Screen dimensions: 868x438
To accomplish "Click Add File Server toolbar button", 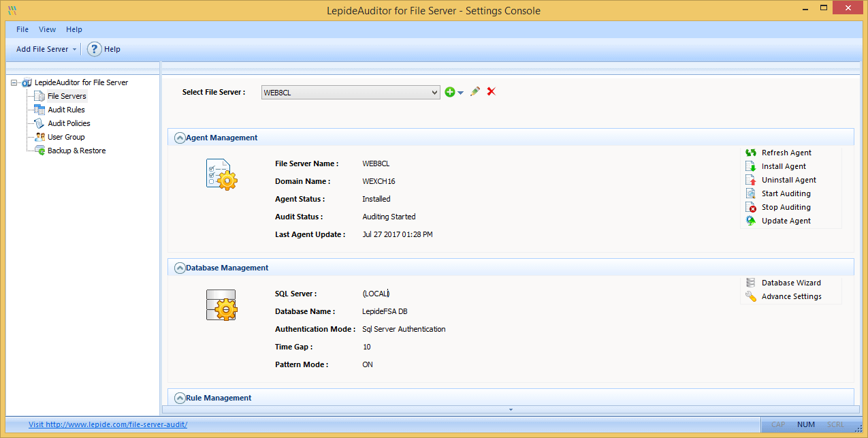I will (42, 49).
